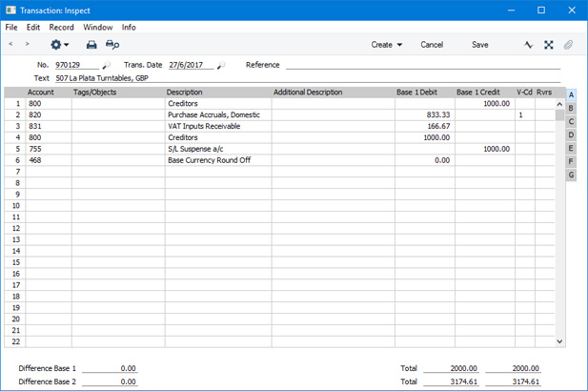Image resolution: width=588 pixels, height=391 pixels.
Task: Click row number 7 in the grid
Action: [x=15, y=172]
